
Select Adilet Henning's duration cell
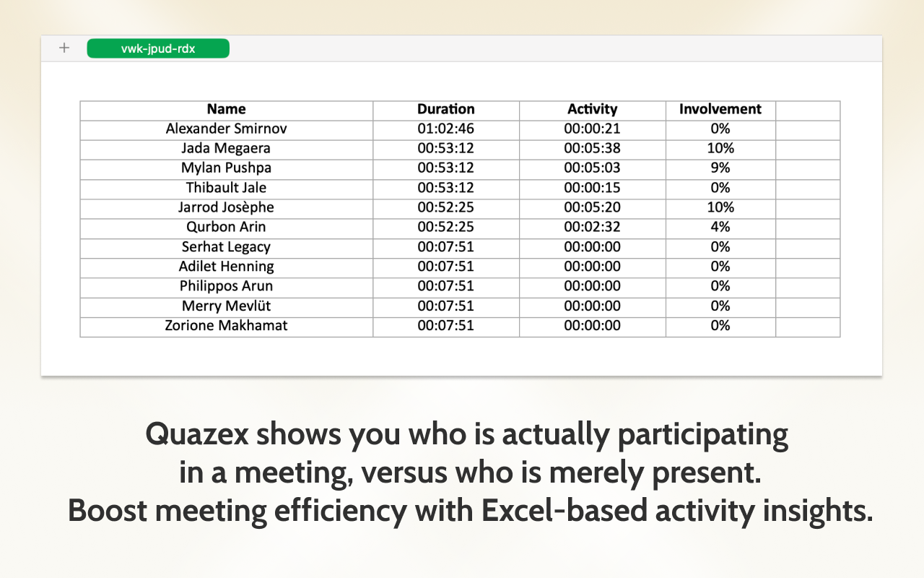point(445,266)
